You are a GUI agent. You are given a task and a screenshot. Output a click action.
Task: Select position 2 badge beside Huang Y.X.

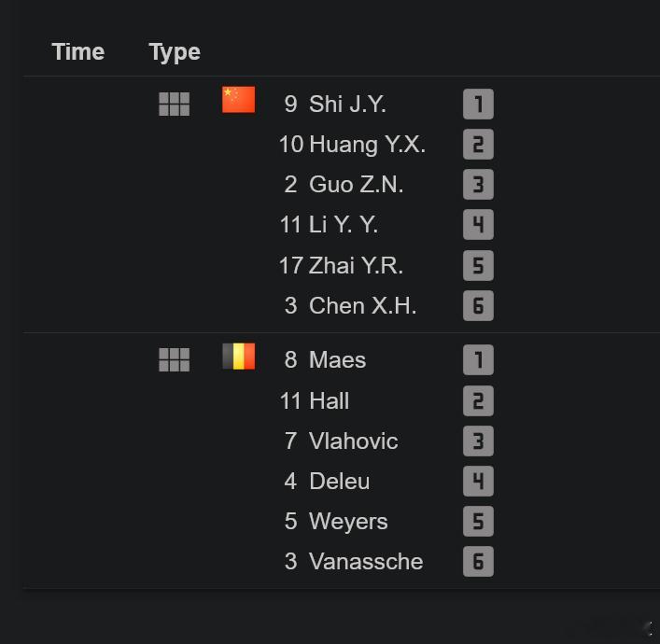478,145
